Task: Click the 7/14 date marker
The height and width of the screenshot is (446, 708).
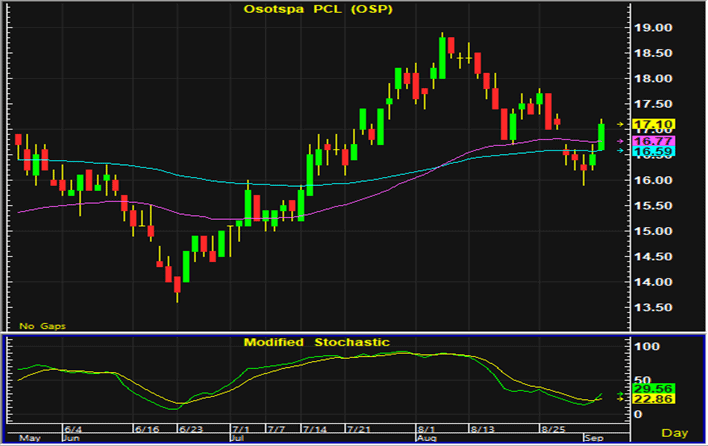Action: 315,427
